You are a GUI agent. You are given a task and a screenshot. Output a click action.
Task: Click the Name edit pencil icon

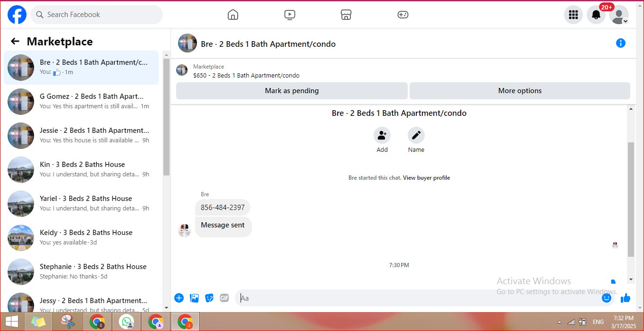coord(416,135)
